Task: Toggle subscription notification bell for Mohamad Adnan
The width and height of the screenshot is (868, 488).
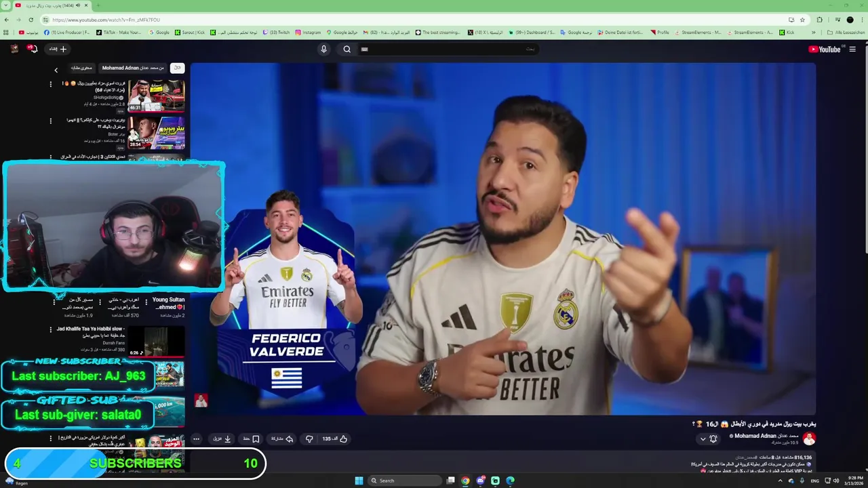Action: (713, 439)
